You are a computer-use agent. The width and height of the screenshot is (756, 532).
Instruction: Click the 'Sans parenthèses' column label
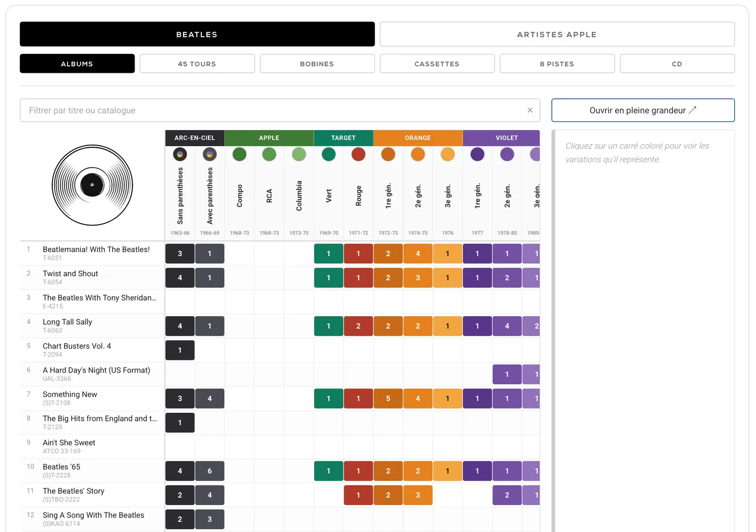(x=180, y=196)
